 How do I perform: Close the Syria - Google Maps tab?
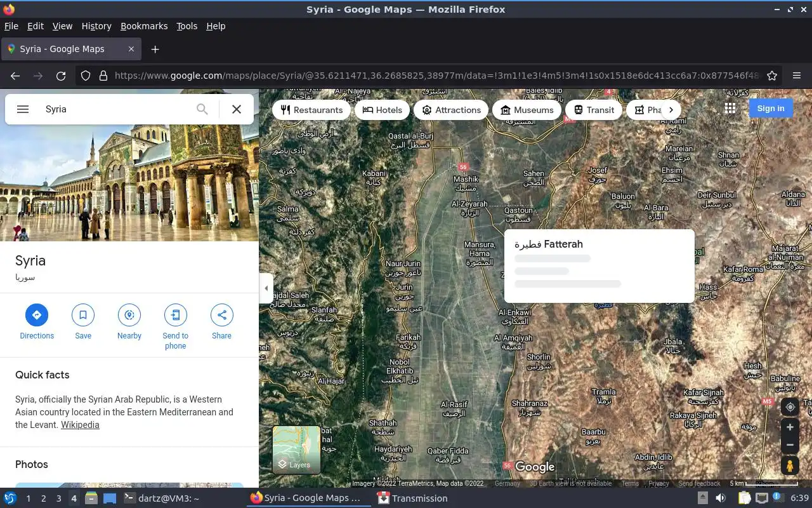pos(131,49)
